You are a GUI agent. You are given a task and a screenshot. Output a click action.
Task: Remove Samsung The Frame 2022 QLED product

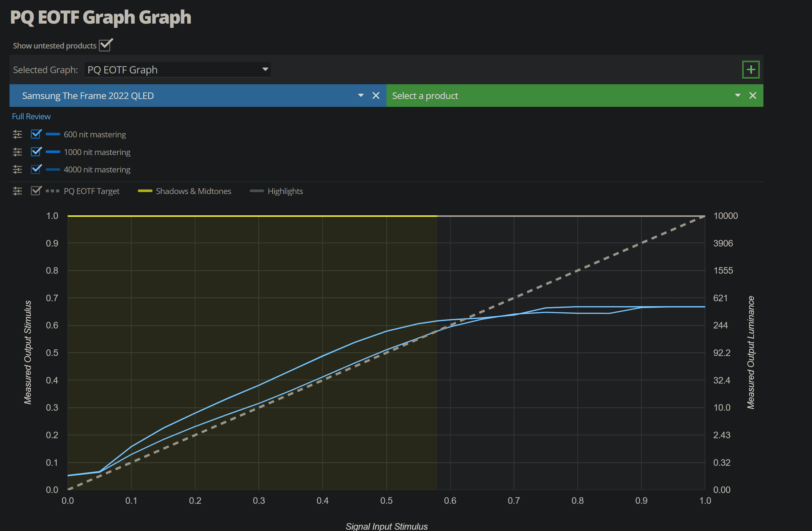click(x=376, y=96)
